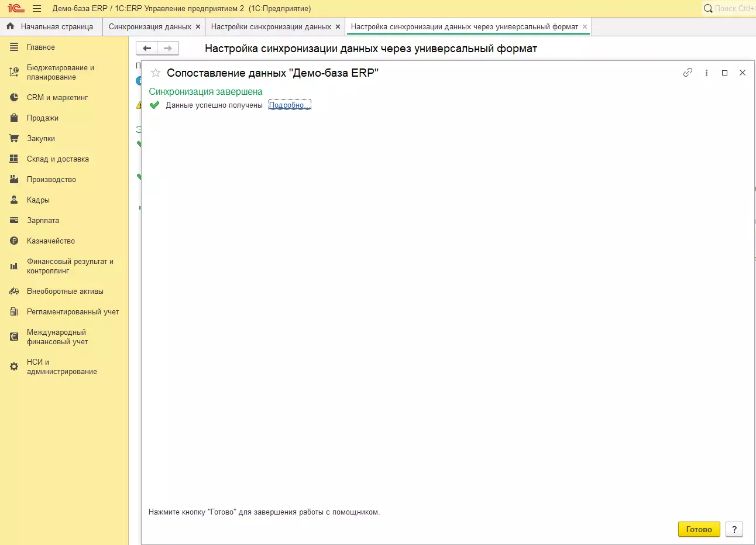Close the Сопоставление данных dialog
Viewport: 756px width, 545px height.
point(743,73)
